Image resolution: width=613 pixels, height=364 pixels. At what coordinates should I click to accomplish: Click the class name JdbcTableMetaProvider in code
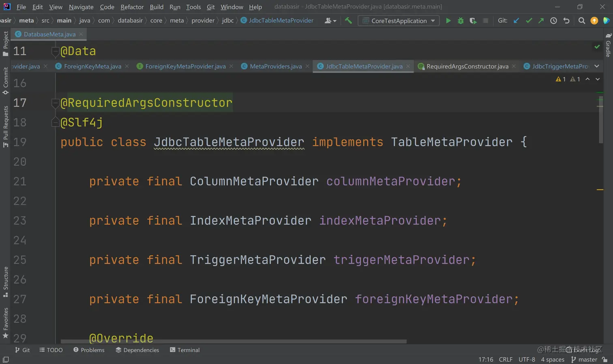click(x=229, y=142)
